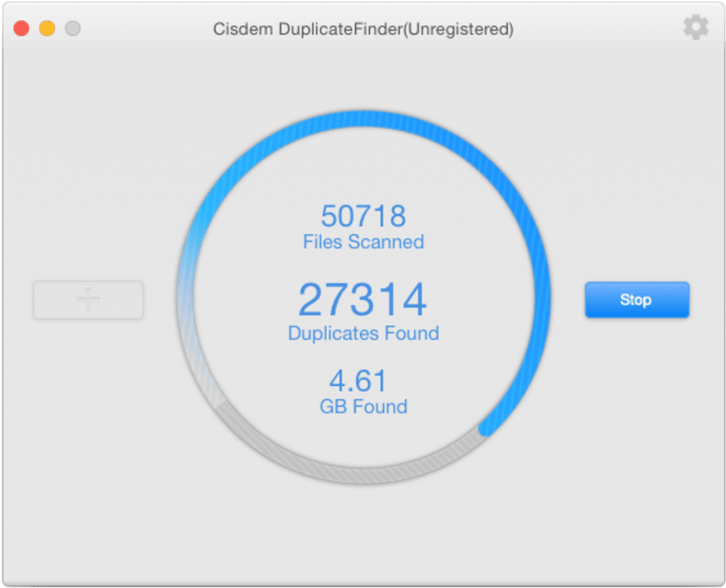
Task: Minimize the window with the yellow button
Action: (48, 29)
